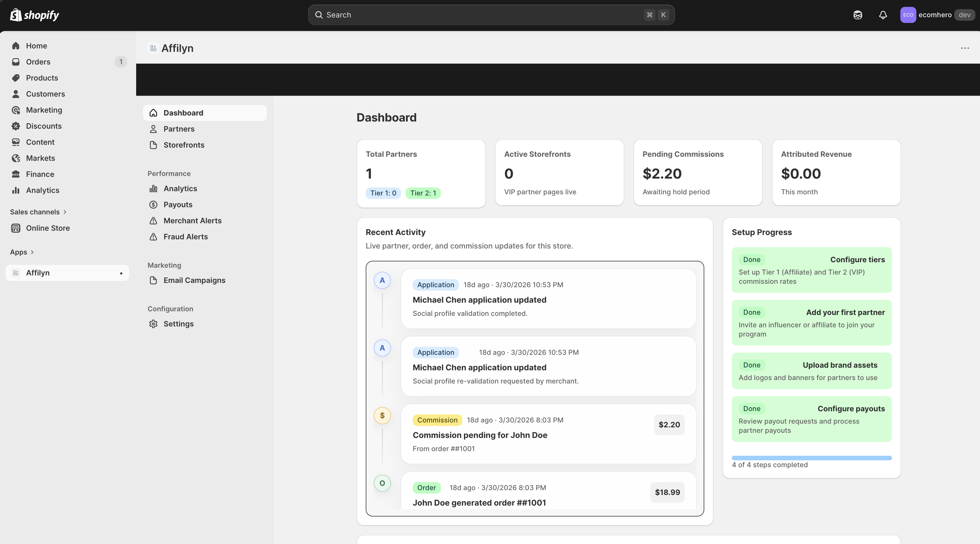Open Configure payouts step

click(811, 419)
